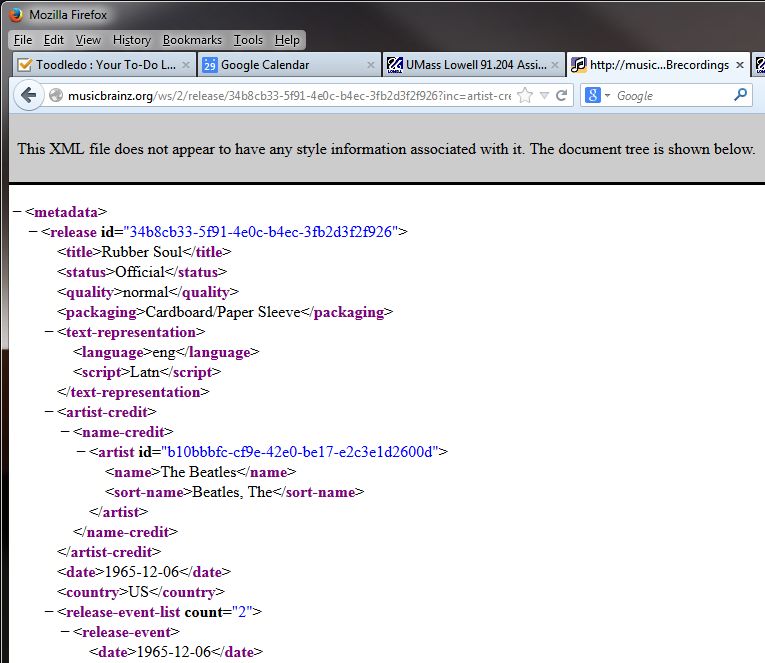This screenshot has width=765, height=663.
Task: Click the Firefox logo in title bar
Action: 16,15
